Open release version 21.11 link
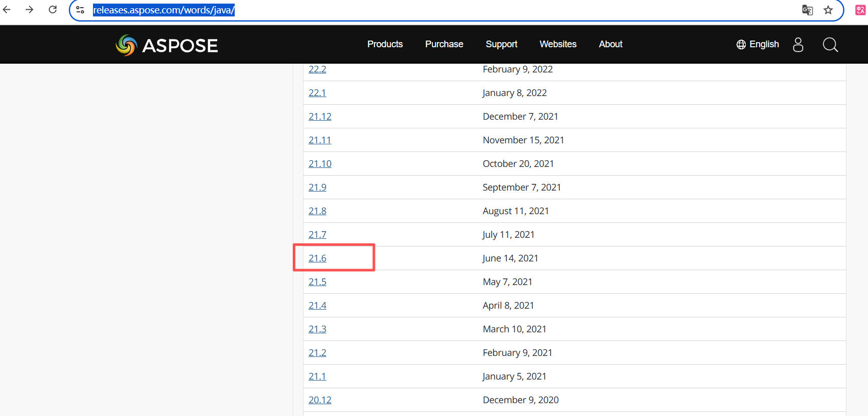The width and height of the screenshot is (868, 416). coord(320,140)
